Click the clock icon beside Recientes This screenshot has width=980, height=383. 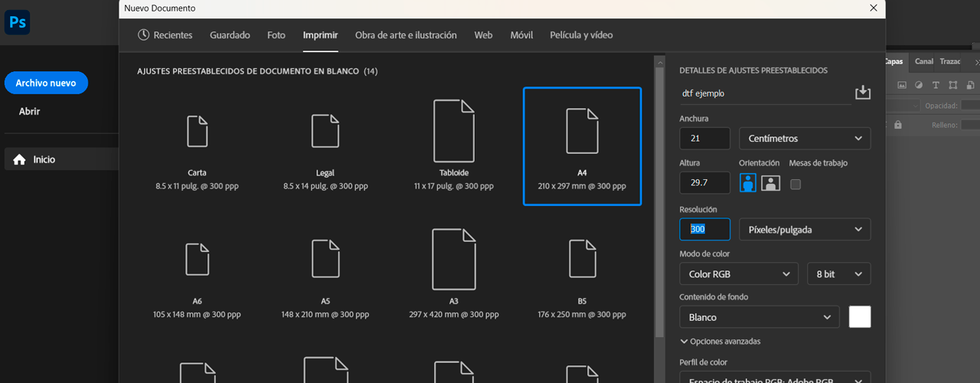[143, 34]
